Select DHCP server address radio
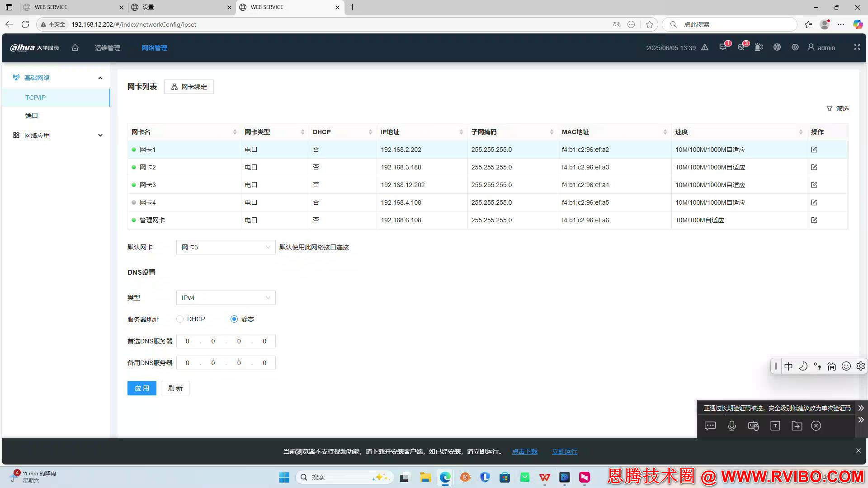 pos(180,319)
